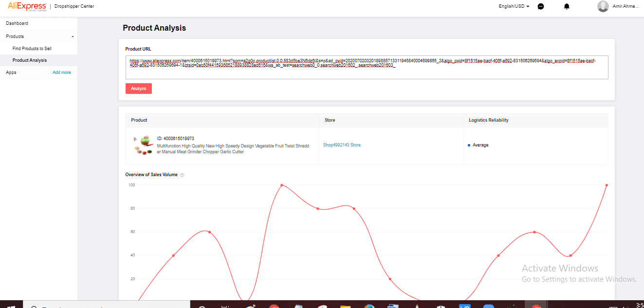Screen dimensions: 644x308
Task: Select Product Analysis sidebar item
Action: pos(30,60)
